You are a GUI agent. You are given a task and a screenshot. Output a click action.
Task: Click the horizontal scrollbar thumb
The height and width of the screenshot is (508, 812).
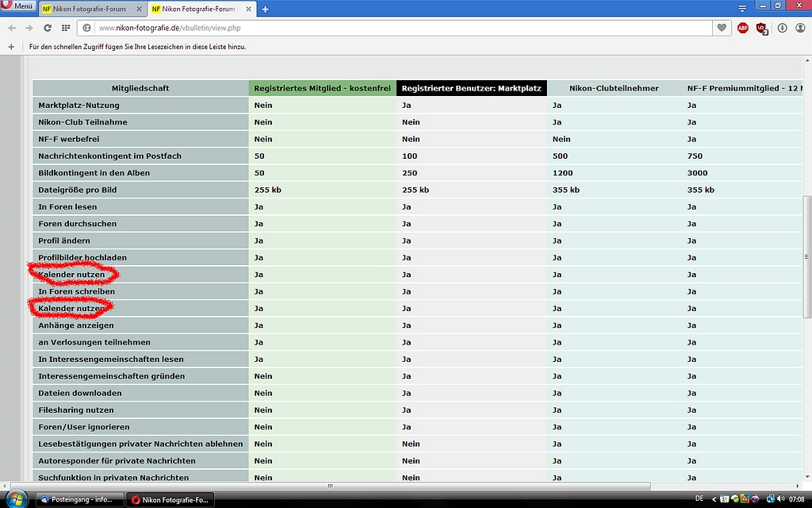(x=330, y=487)
